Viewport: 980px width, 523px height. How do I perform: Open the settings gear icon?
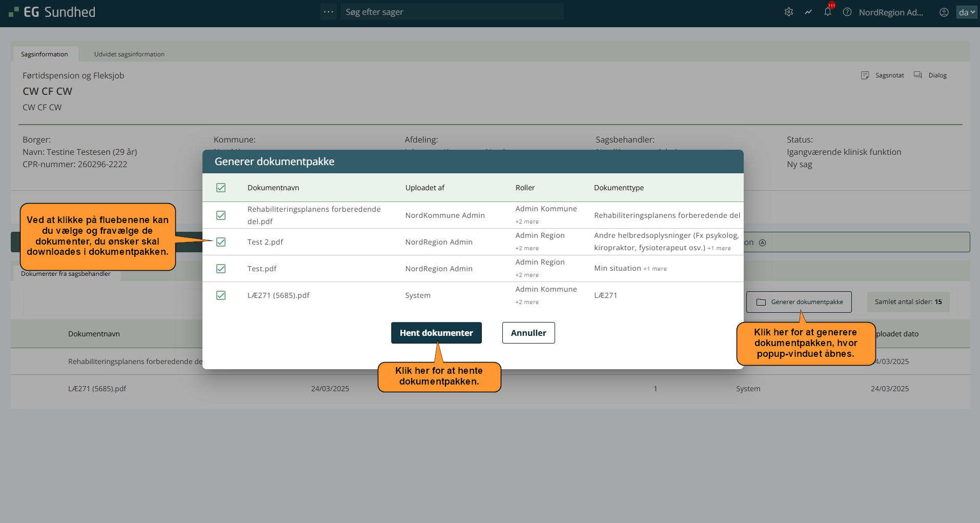[x=789, y=12]
